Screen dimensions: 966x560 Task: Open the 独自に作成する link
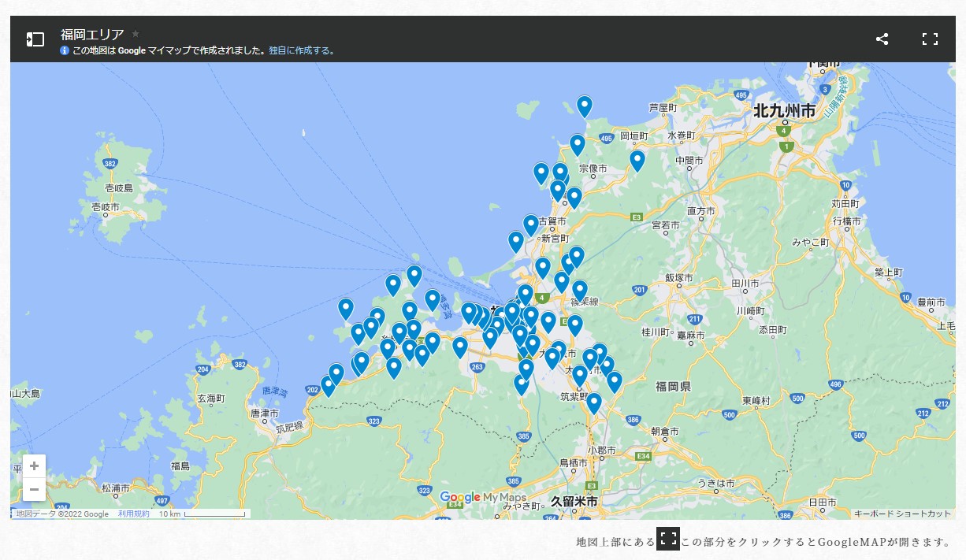301,50
